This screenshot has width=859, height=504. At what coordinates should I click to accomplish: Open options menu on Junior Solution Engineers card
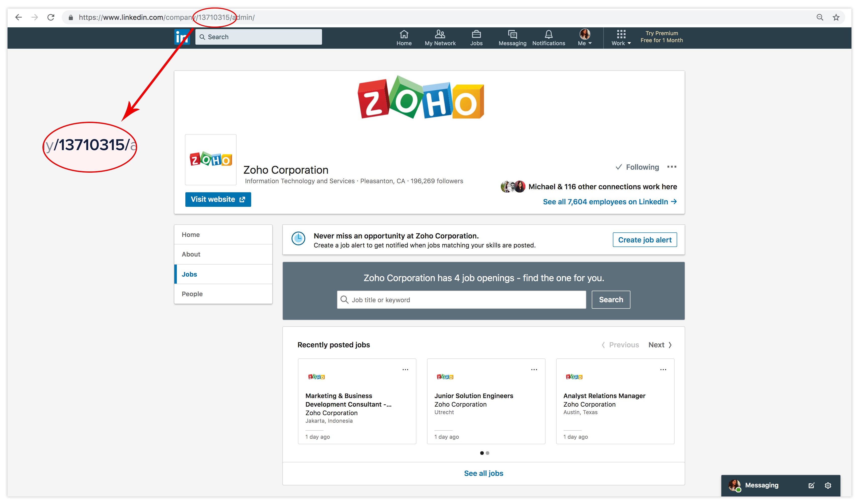(534, 369)
